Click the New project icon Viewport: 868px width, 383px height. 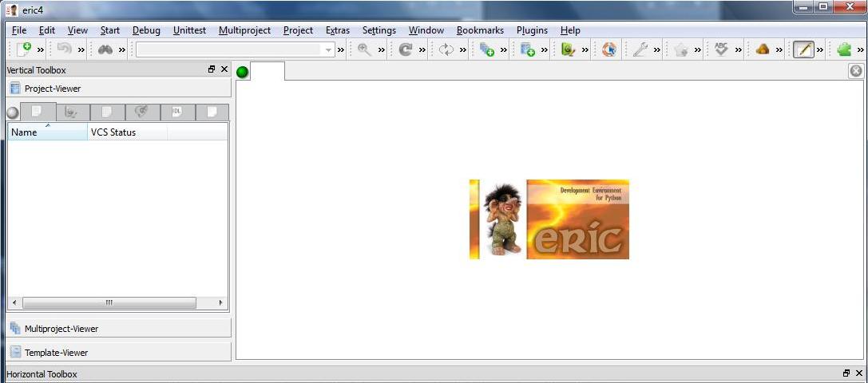[x=528, y=49]
